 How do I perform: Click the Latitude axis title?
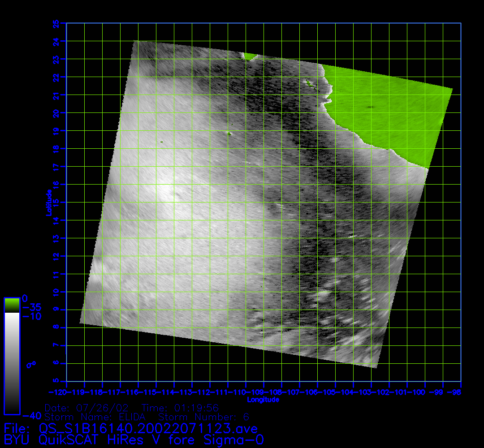[x=48, y=202]
